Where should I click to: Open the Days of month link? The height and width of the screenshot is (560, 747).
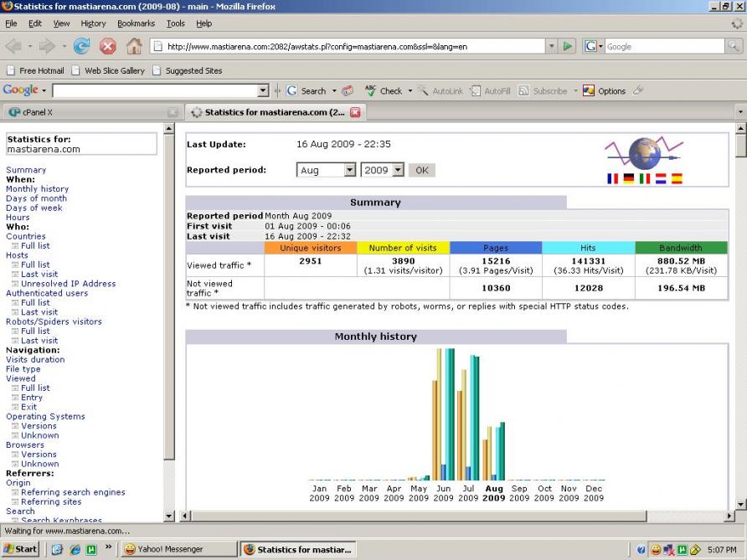tap(36, 198)
